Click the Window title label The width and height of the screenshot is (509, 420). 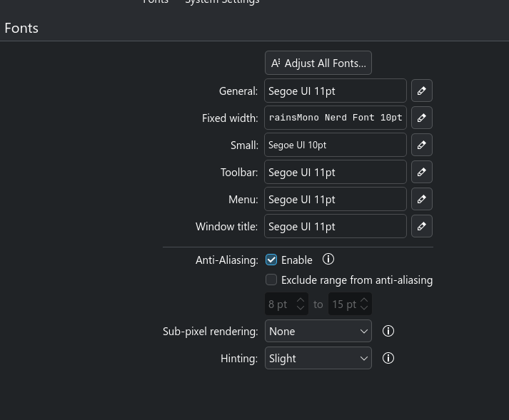(226, 226)
